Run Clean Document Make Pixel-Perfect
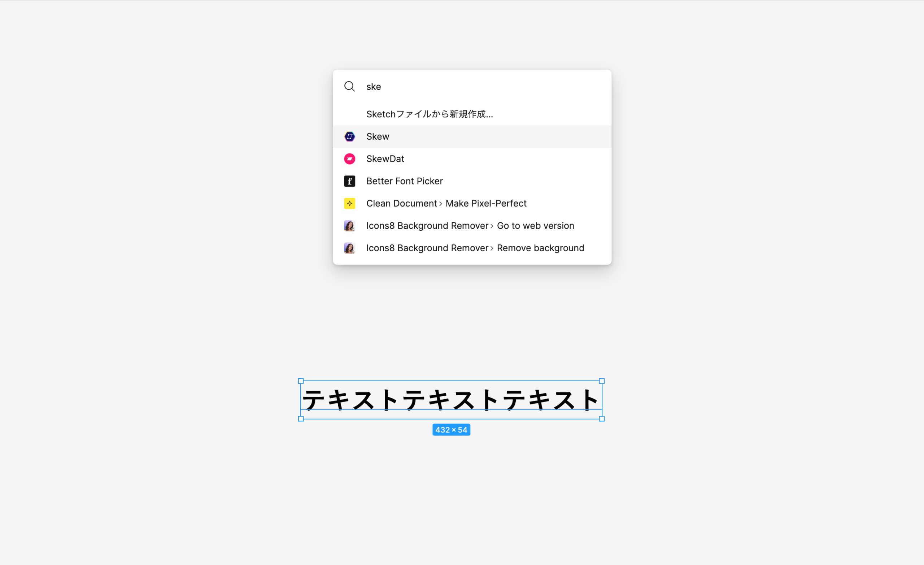Image resolution: width=924 pixels, height=565 pixels. (x=472, y=203)
